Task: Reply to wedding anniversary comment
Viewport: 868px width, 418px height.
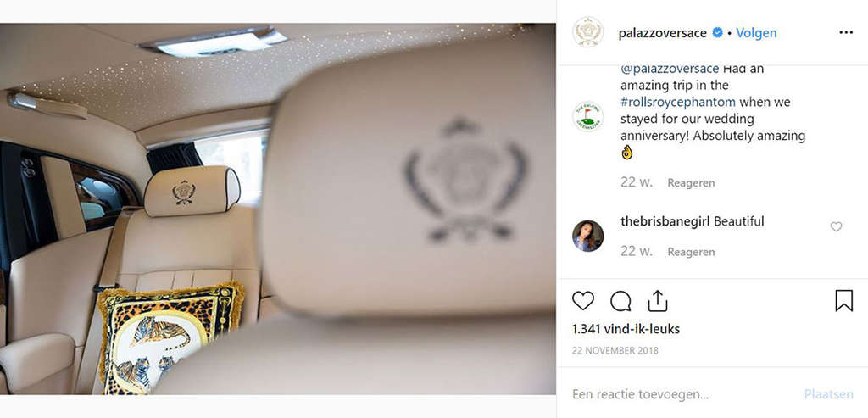Action: (x=691, y=182)
